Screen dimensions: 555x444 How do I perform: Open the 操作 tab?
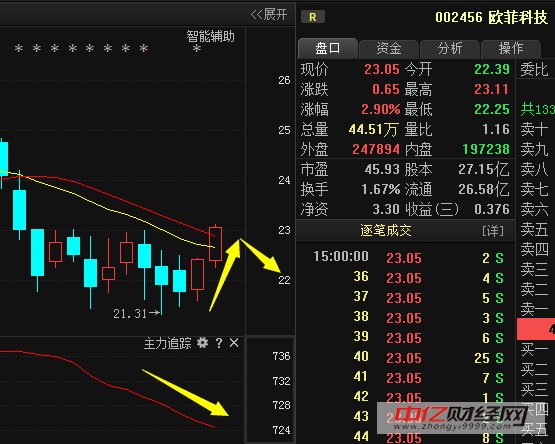tap(511, 48)
